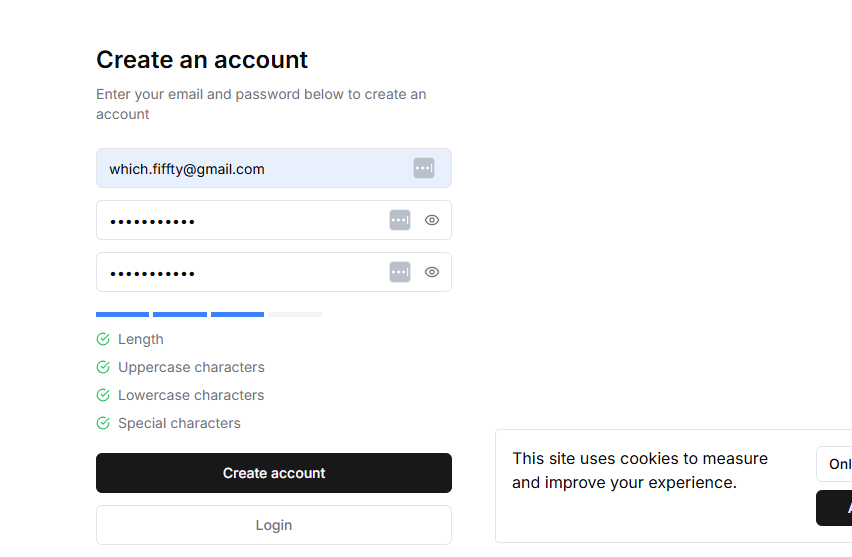Open password manager icon in first password field
Screen dimensions: 852x557
(x=400, y=220)
